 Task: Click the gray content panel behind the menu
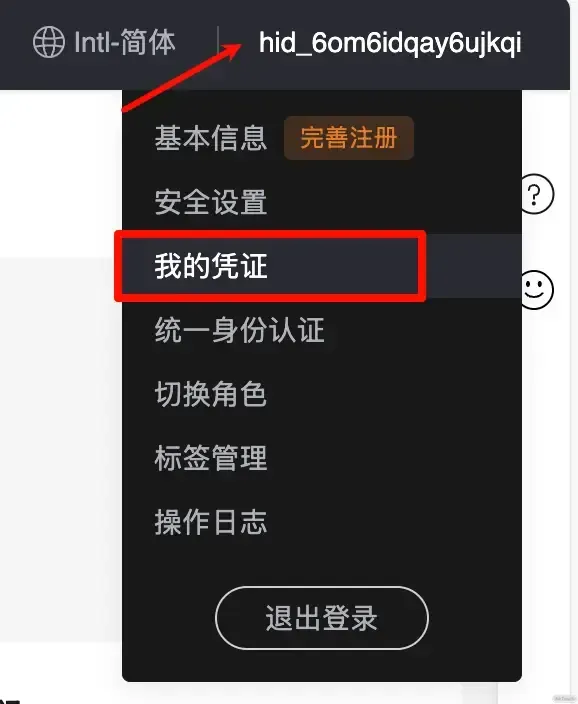point(61,449)
